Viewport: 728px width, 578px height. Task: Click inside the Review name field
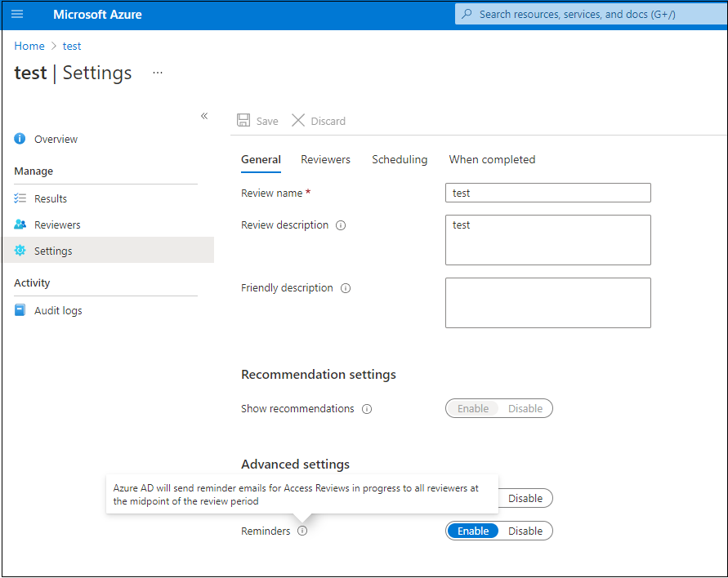547,193
